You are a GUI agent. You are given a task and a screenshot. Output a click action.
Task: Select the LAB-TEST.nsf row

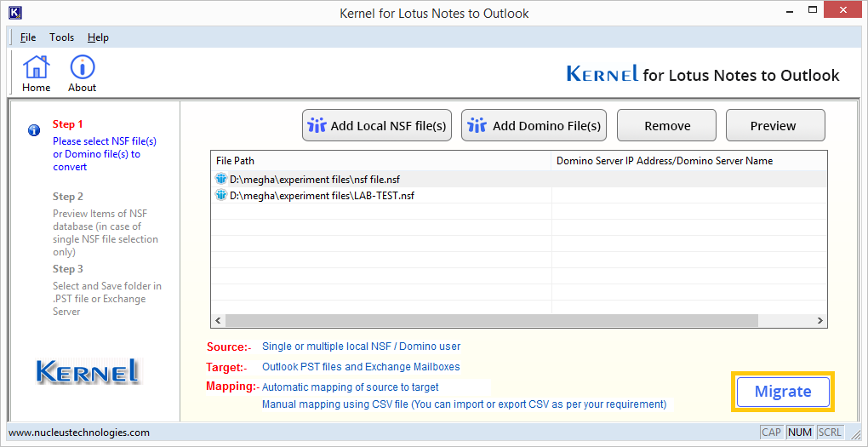click(x=519, y=196)
